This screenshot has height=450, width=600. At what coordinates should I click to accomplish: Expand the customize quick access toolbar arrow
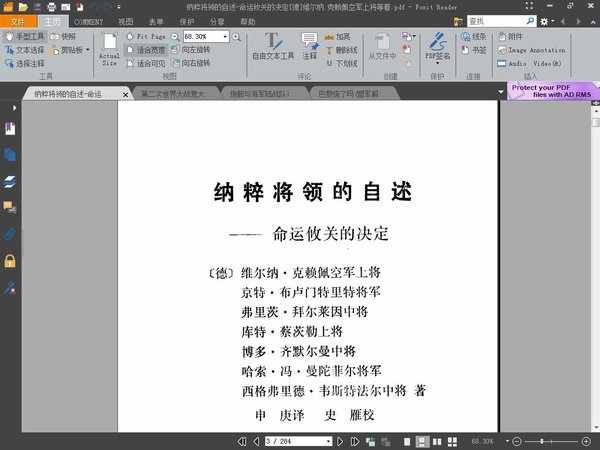click(119, 7)
